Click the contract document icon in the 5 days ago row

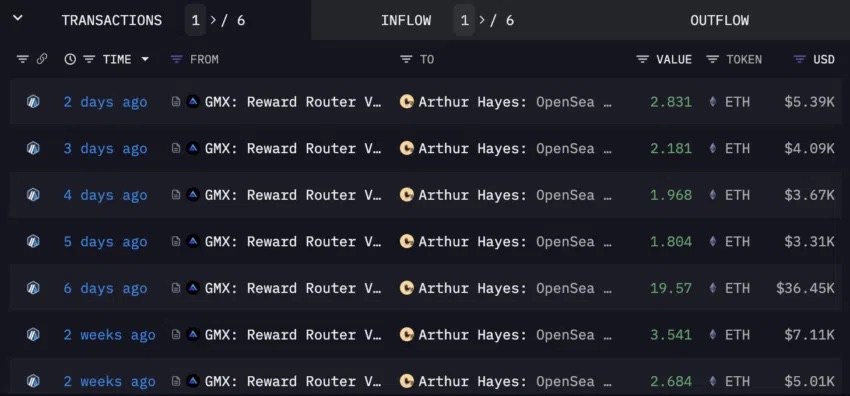[x=176, y=242]
